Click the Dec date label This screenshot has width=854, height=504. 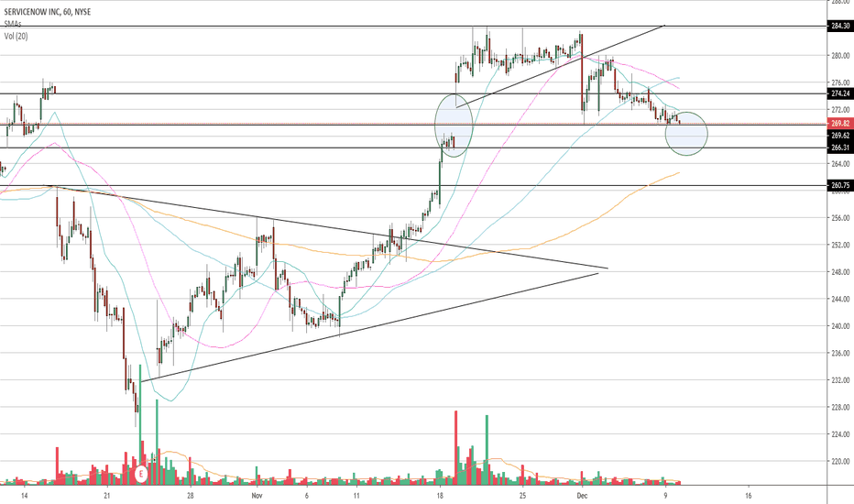coord(582,496)
